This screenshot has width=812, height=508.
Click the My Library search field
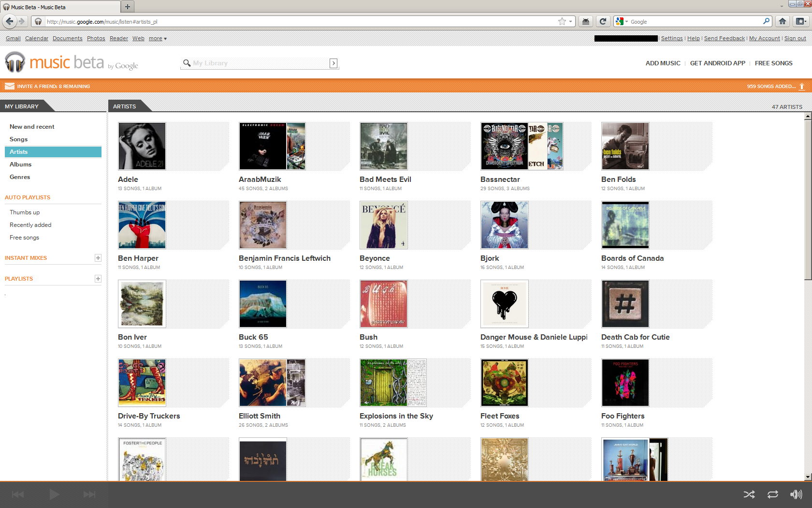[261, 63]
